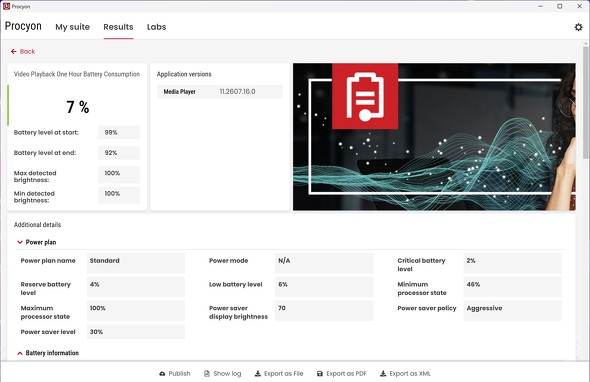
Task: Click the back arrow icon
Action: click(x=14, y=52)
